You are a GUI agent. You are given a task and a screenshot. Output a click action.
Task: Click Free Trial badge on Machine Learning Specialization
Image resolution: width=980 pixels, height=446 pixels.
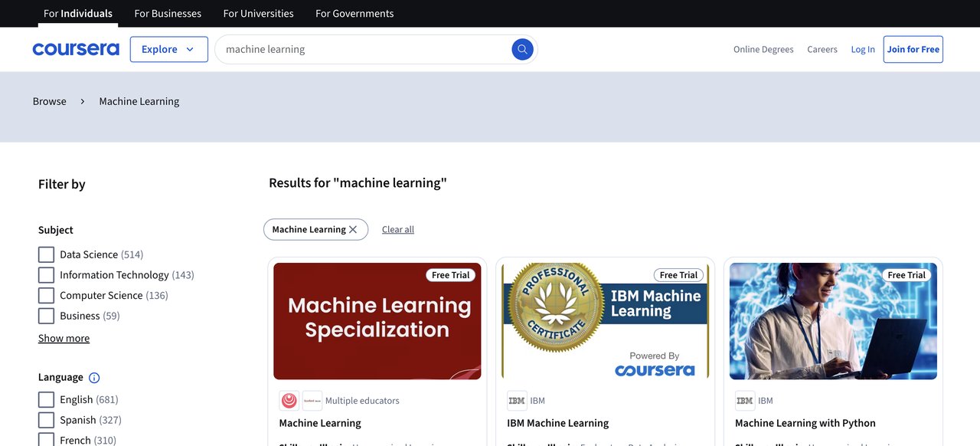[x=451, y=275]
